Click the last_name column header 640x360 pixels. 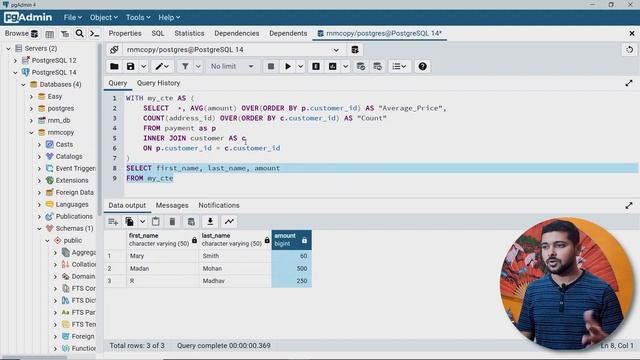pos(236,240)
